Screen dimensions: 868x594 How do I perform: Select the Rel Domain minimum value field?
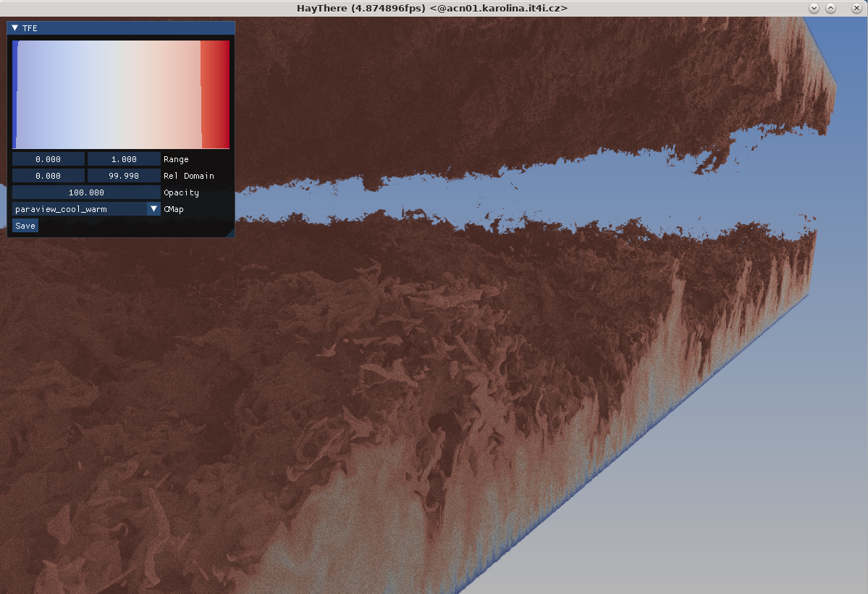click(x=49, y=176)
